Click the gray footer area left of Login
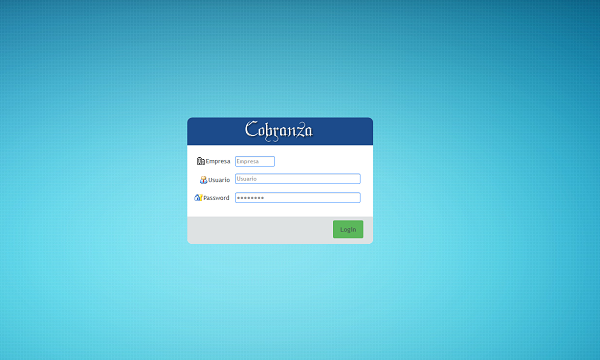 259,230
